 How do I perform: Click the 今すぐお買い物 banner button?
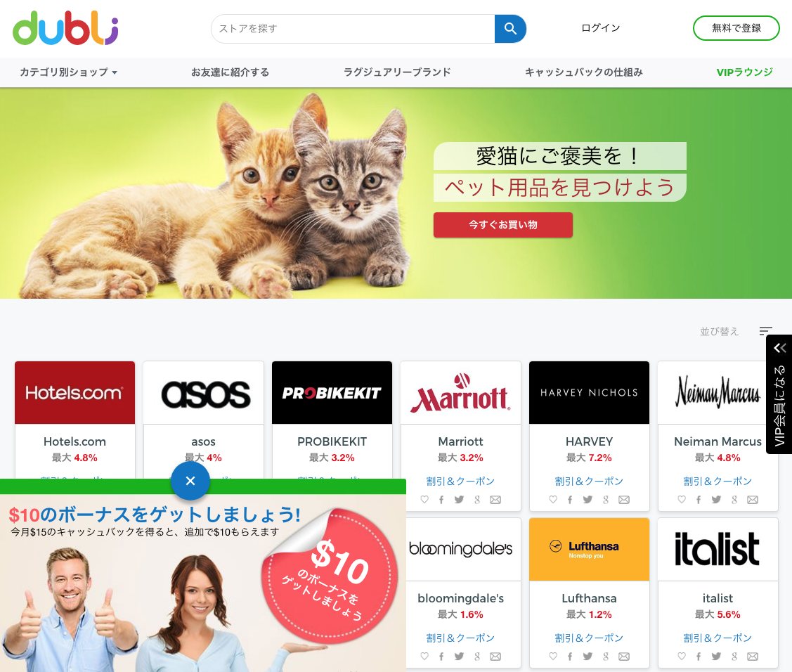[x=503, y=225]
